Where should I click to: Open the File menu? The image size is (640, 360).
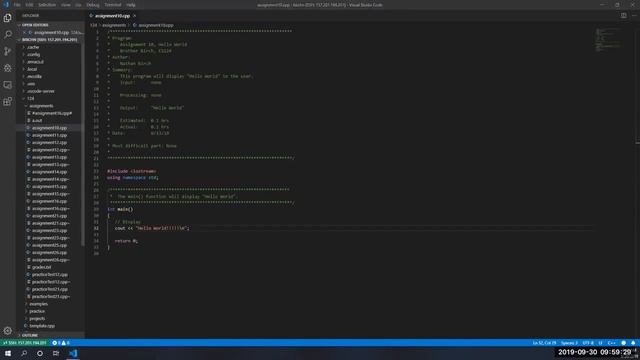pos(17,5)
